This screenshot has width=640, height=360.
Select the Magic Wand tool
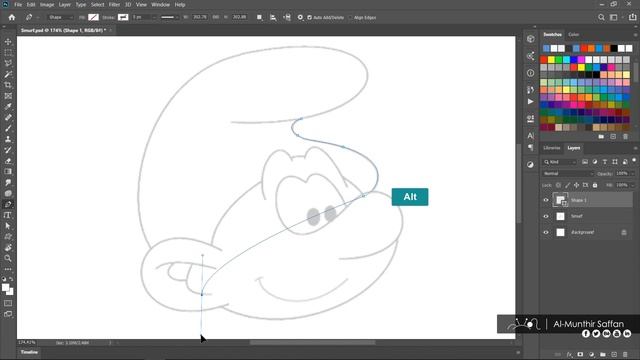point(8,74)
